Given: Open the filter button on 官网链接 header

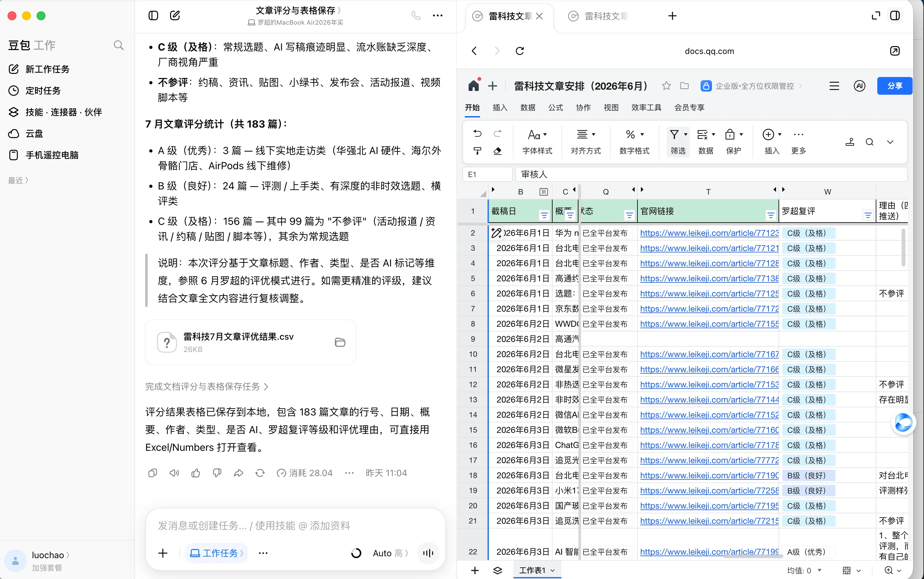Looking at the screenshot, I should tap(771, 216).
